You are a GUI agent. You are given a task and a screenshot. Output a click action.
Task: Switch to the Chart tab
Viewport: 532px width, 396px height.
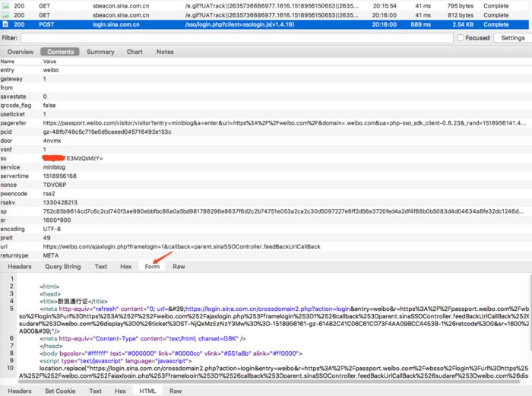coord(135,52)
